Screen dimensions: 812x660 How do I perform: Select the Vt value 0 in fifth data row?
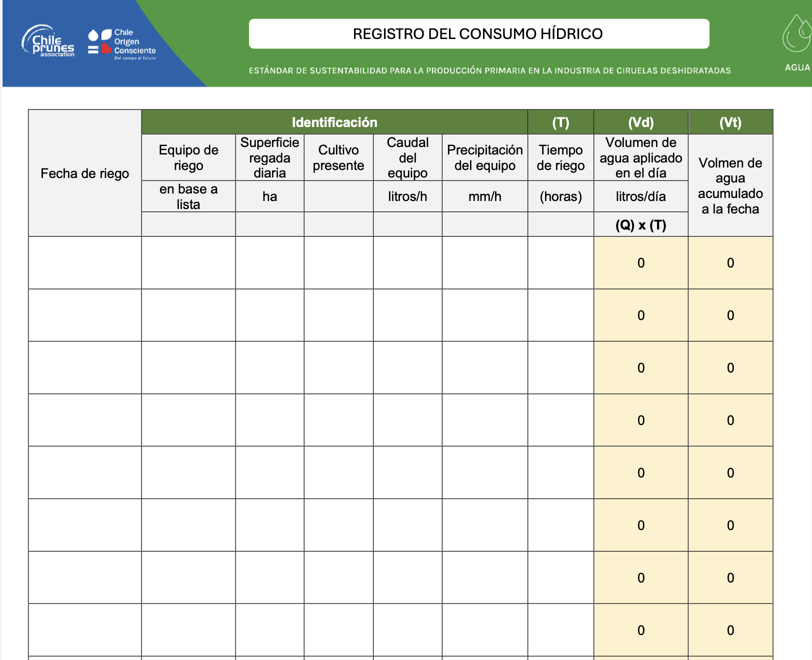click(730, 472)
